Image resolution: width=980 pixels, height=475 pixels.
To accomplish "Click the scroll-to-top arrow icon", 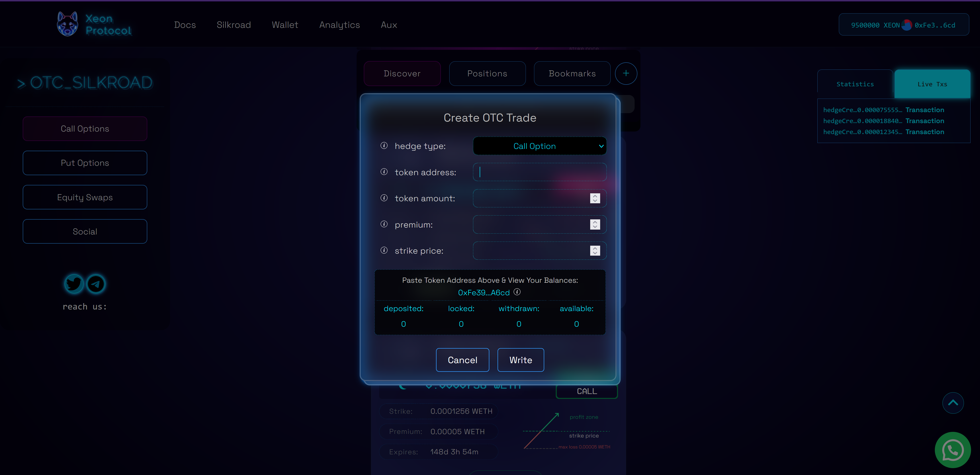I will (953, 403).
